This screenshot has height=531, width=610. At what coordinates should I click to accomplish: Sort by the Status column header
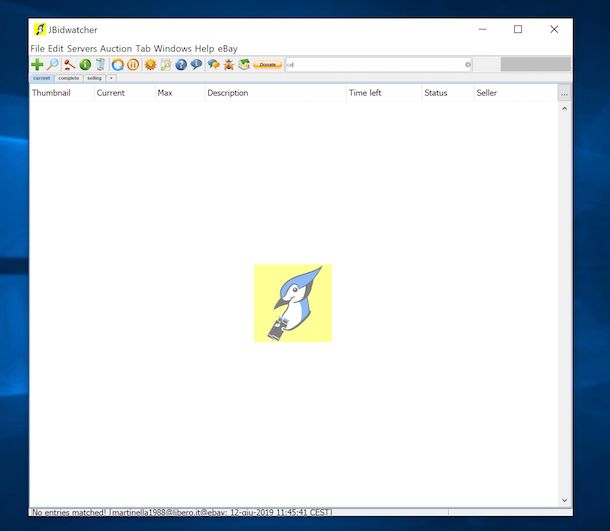click(448, 93)
